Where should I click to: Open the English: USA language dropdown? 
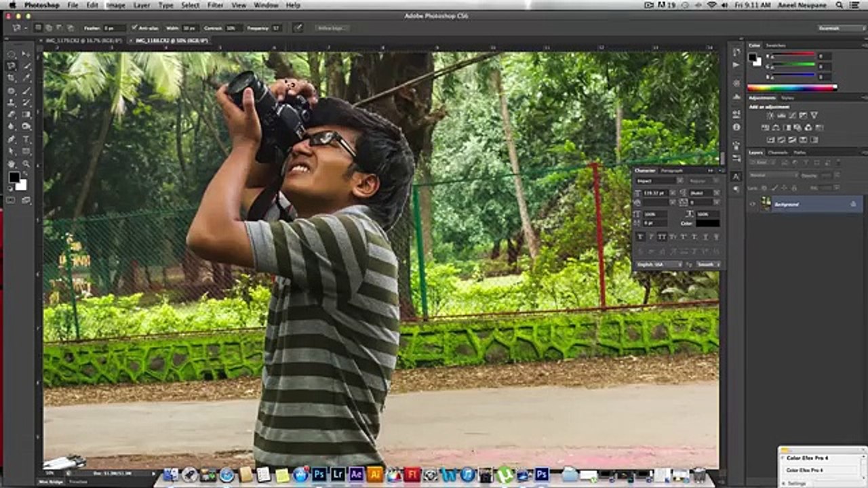[659, 264]
